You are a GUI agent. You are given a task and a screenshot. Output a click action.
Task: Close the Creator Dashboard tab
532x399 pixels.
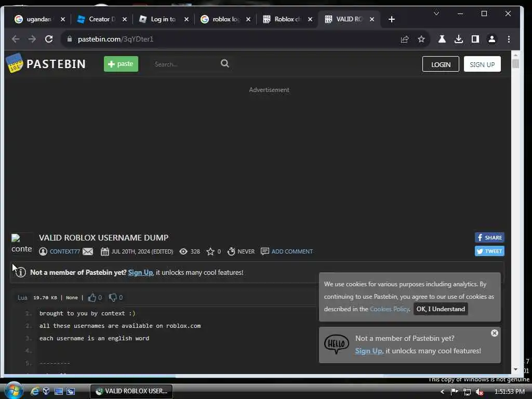click(125, 19)
